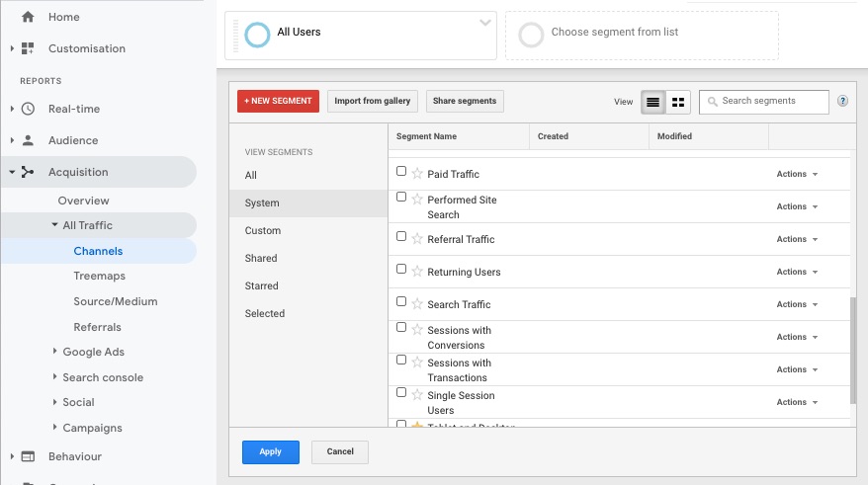Click the Home icon in sidebar
Viewport: 868px width, 485px height.
coord(28,17)
